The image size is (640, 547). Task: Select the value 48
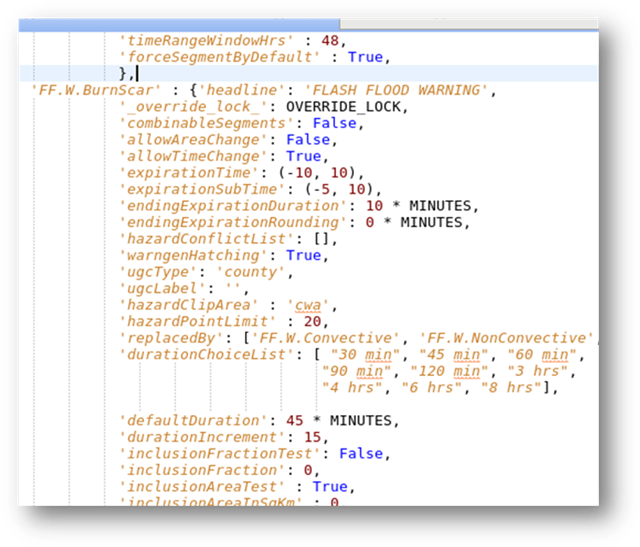pyautogui.click(x=330, y=41)
